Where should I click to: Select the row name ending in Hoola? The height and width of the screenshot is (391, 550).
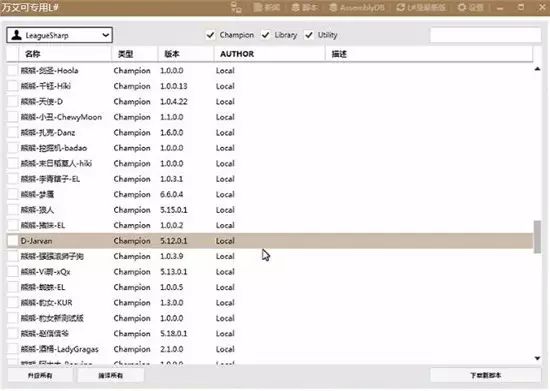49,70
